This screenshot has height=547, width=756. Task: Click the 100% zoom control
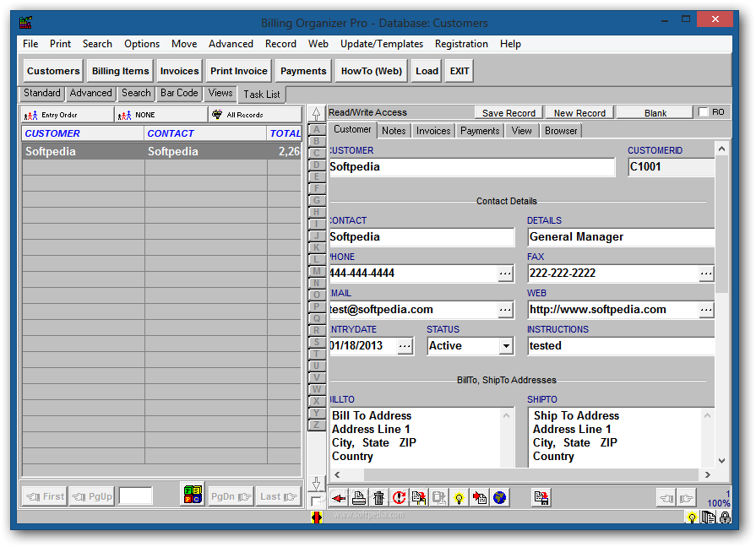point(717,502)
